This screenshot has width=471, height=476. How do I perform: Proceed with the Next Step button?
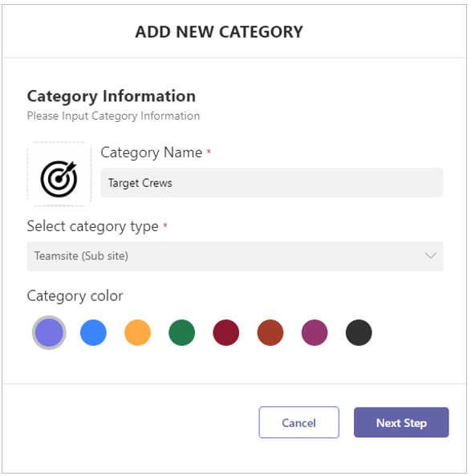401,422
